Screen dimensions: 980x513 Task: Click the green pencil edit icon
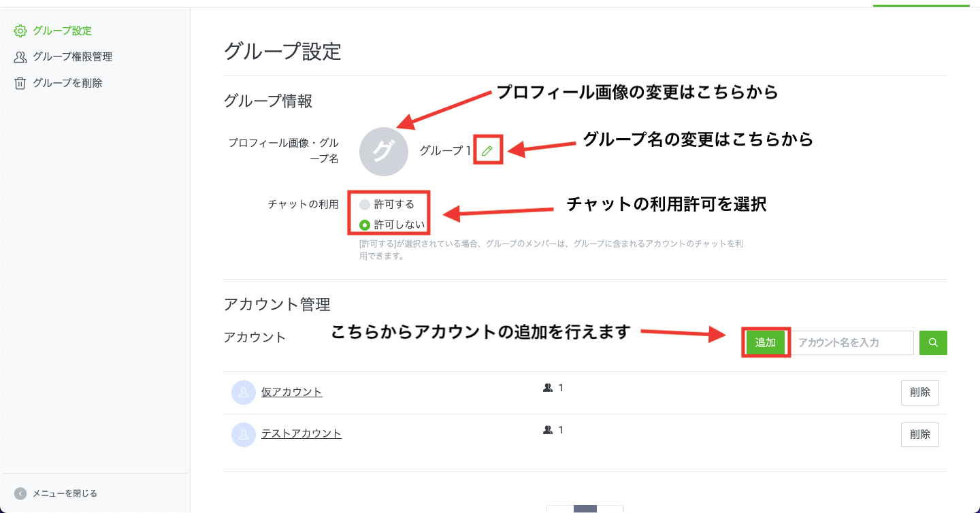coord(487,151)
